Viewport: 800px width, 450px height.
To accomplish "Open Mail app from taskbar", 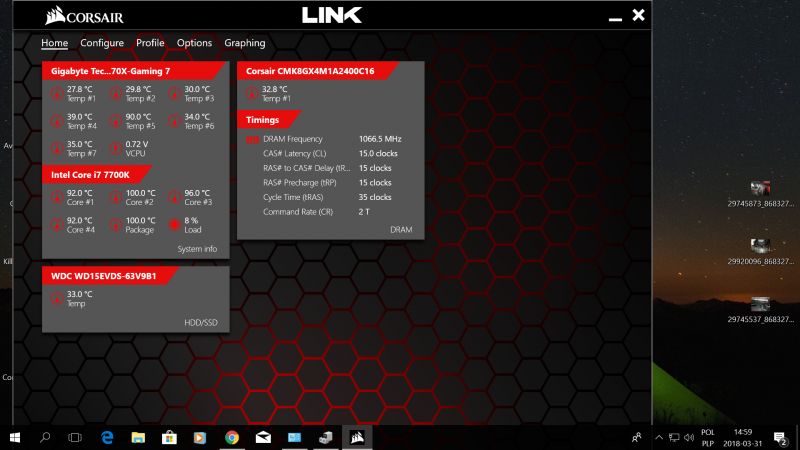I will (x=263, y=437).
